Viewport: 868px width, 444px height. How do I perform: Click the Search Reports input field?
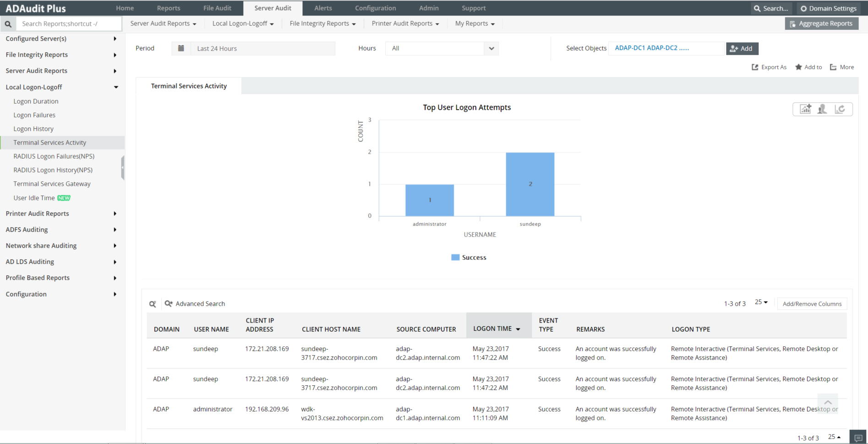69,24
